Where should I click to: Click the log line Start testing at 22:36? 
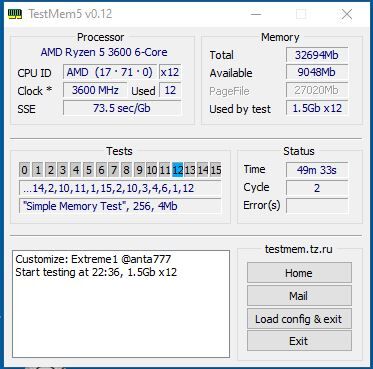tap(96, 272)
